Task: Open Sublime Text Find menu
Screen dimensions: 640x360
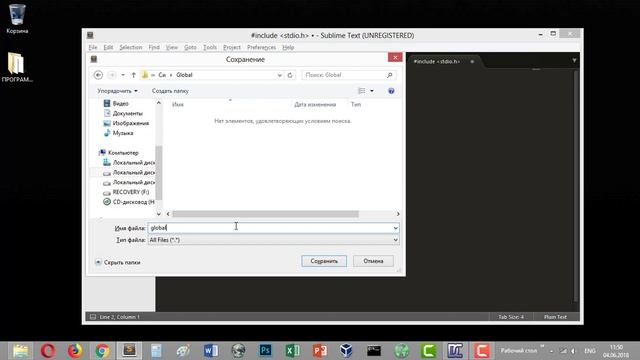Action: (154, 47)
